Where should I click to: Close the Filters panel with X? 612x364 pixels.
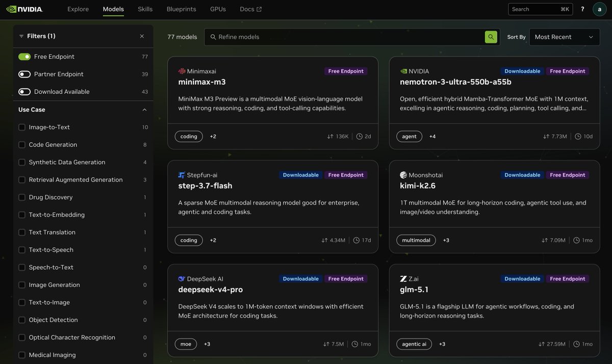click(142, 36)
